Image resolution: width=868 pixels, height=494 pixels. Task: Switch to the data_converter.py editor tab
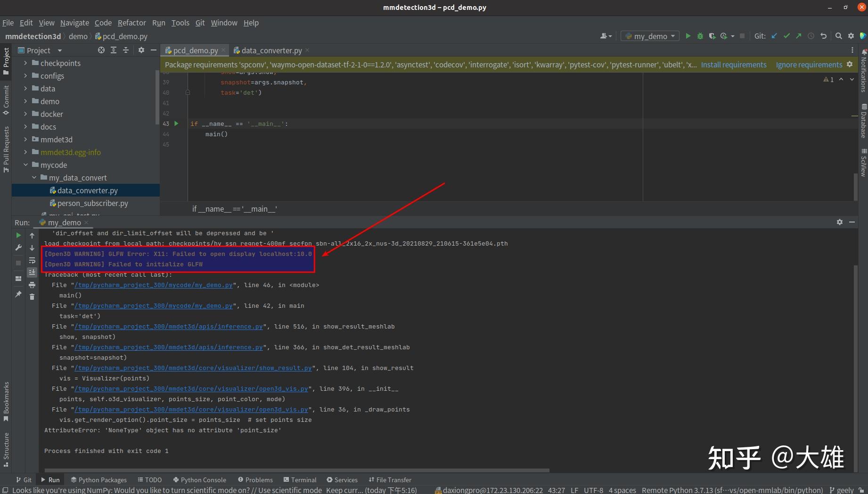coord(271,50)
